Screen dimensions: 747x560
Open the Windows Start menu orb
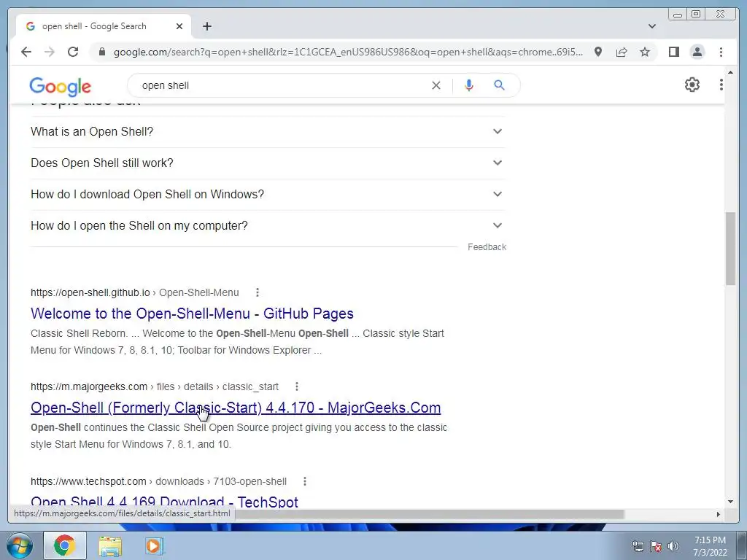pyautogui.click(x=19, y=545)
